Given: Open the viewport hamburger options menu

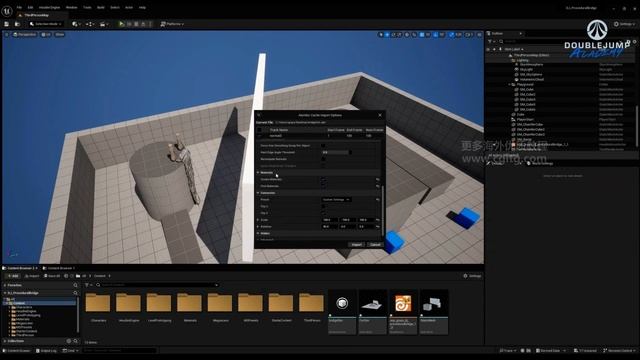Looking at the screenshot, I should [x=7, y=35].
